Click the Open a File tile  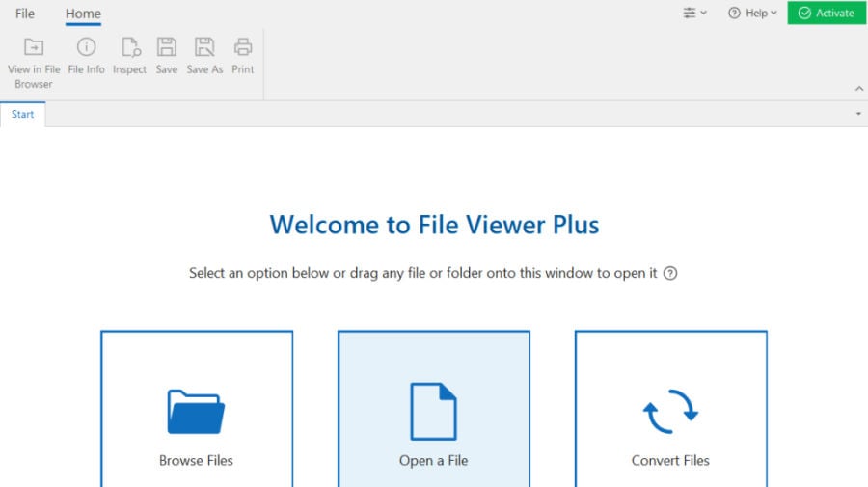coord(433,409)
